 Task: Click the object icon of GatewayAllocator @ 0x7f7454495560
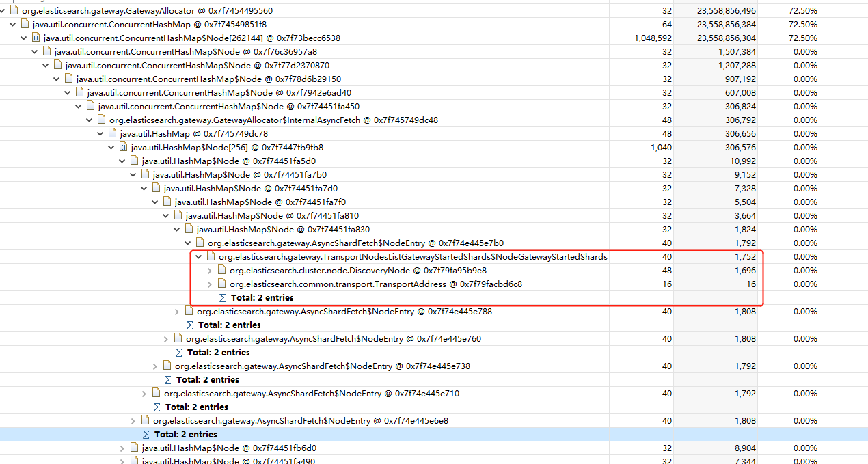[x=14, y=11]
